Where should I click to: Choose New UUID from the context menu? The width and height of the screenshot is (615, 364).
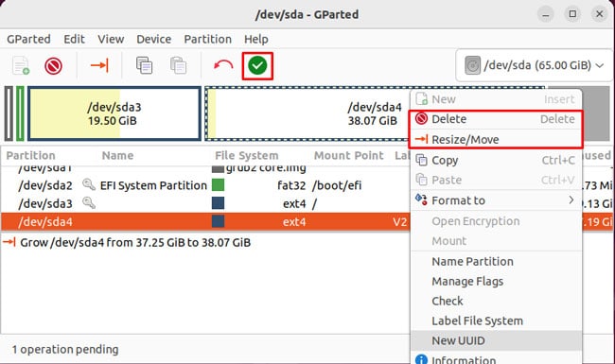(496, 340)
